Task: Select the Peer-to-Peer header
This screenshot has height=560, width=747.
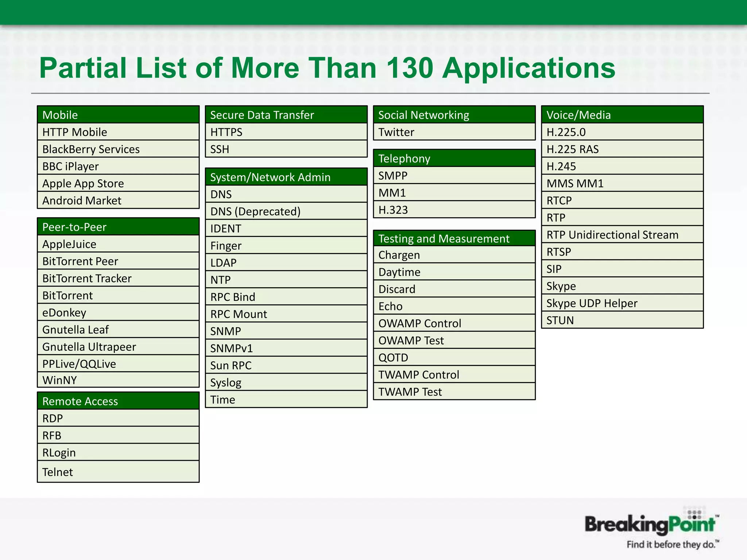Action: (x=118, y=227)
